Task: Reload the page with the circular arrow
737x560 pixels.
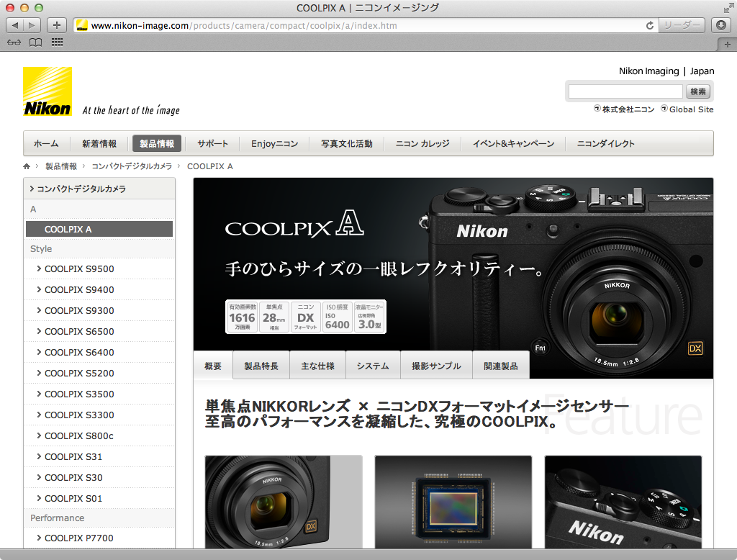Action: 650,25
